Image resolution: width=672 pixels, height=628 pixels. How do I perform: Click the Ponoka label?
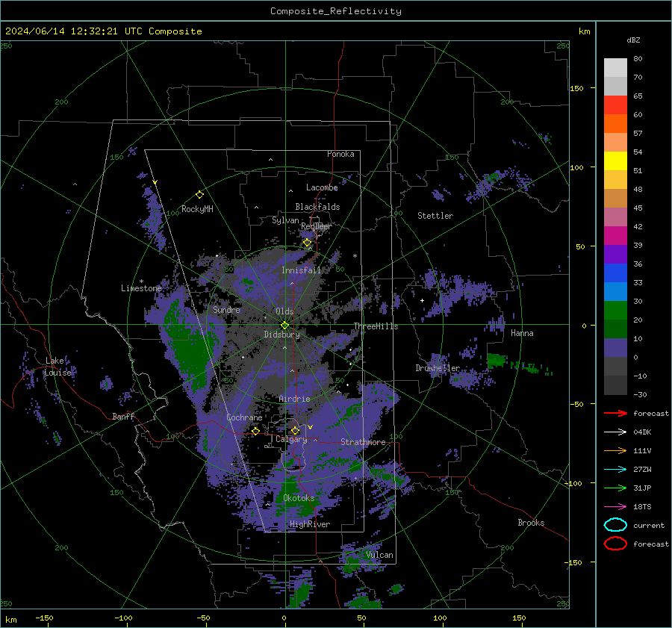point(340,154)
